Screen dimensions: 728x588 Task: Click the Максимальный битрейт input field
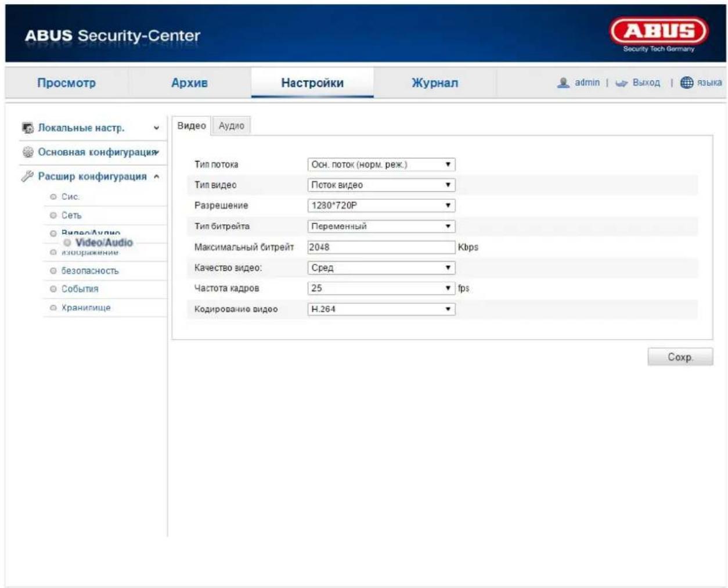381,247
